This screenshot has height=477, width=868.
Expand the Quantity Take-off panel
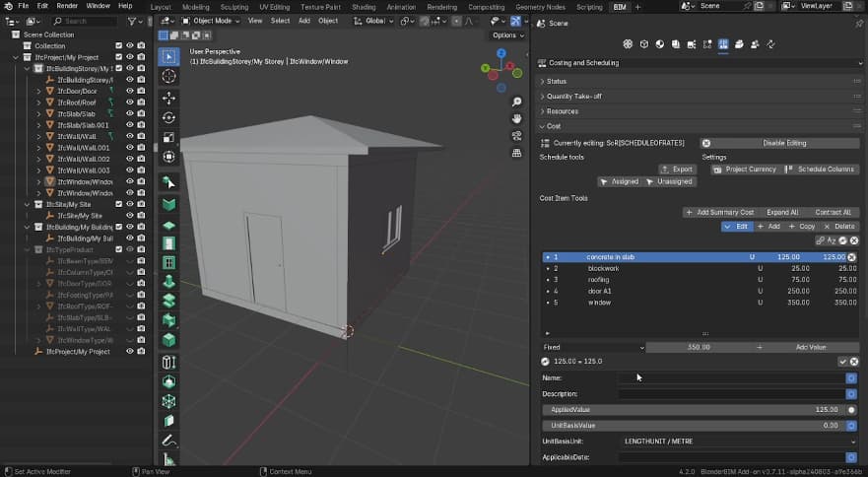(573, 97)
